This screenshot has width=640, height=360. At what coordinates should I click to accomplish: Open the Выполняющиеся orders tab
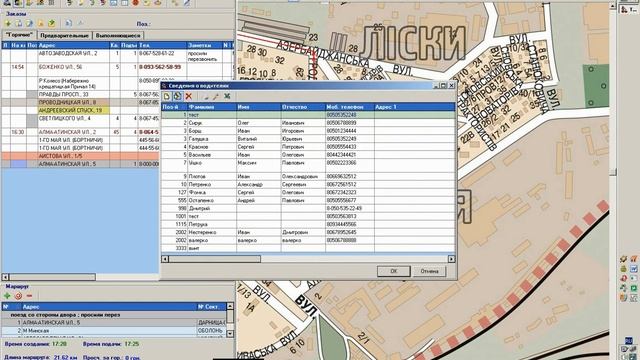[x=118, y=36]
